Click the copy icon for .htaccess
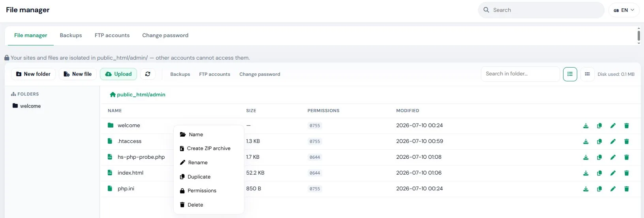Screen dimensions: 644x218 (599, 141)
